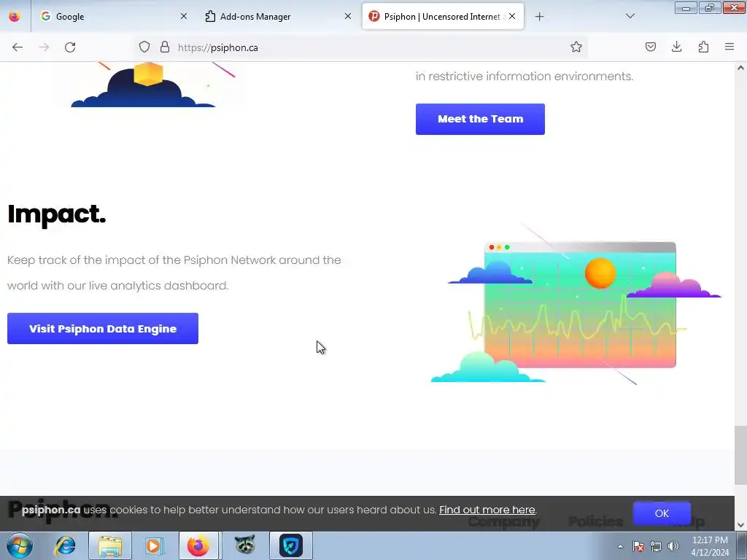
Task: Accept cookies with OK button
Action: tap(662, 513)
